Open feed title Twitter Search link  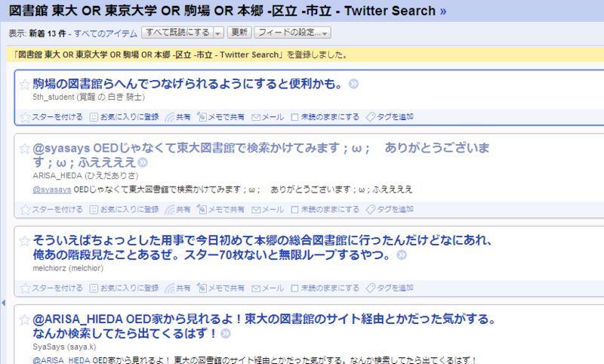pyautogui.click(x=227, y=11)
